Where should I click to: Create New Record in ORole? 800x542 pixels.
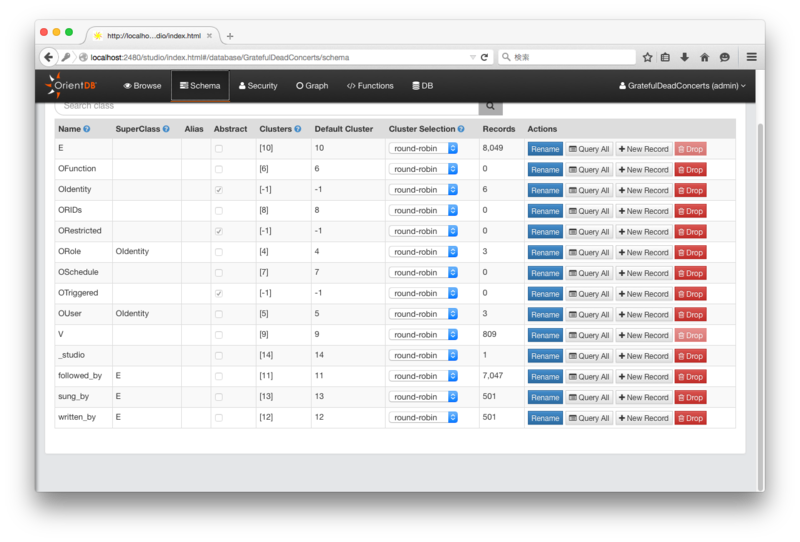(x=643, y=253)
